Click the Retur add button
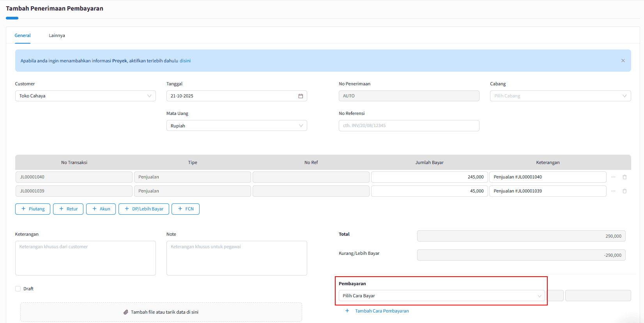Viewport: 644px width, 323px height. tap(68, 209)
